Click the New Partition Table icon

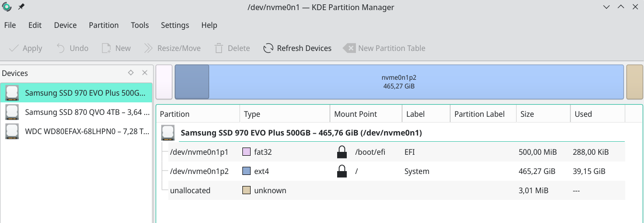349,48
